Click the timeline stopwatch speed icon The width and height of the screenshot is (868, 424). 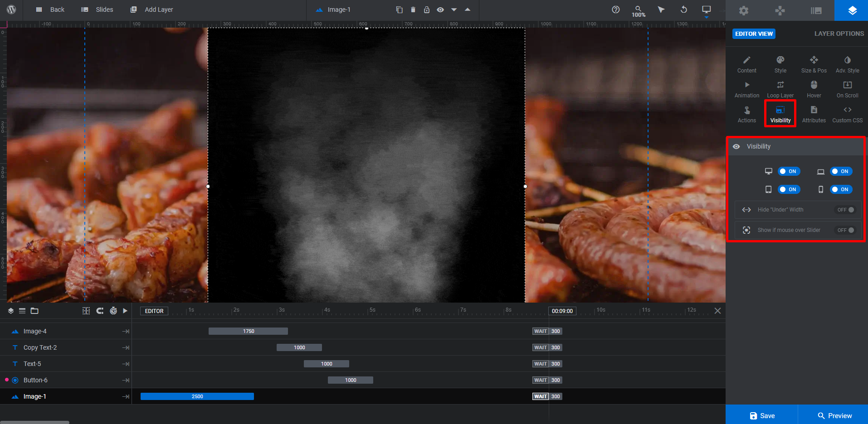pyautogui.click(x=113, y=311)
